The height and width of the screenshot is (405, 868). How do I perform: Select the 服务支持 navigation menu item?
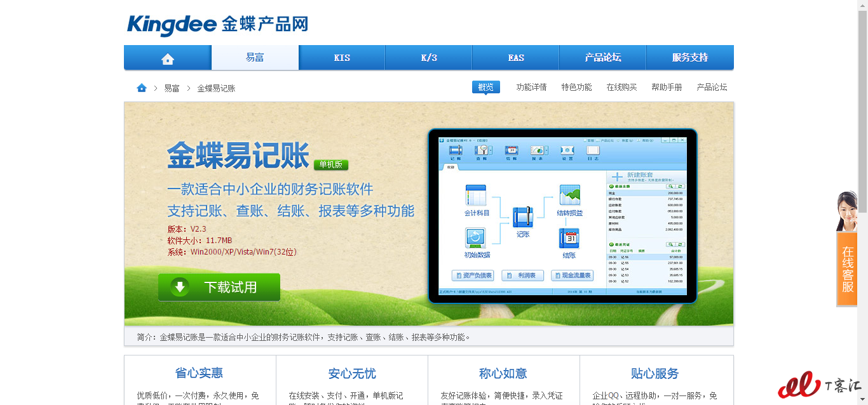click(x=689, y=58)
